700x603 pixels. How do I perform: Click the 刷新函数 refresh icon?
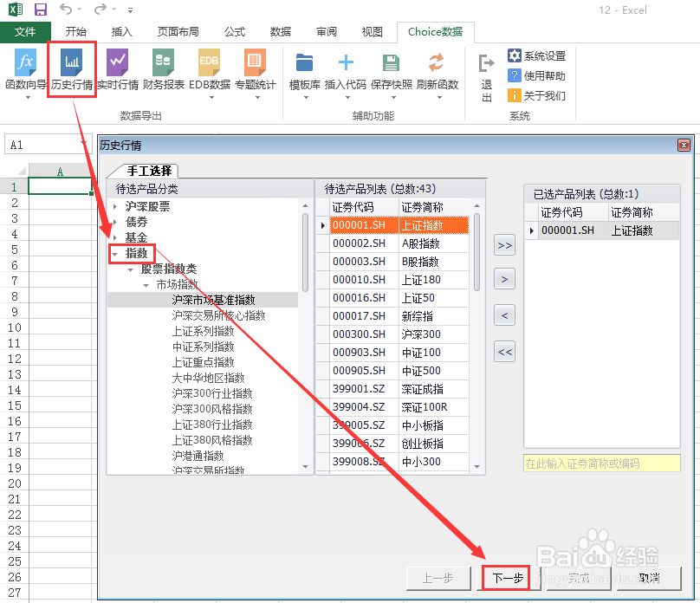(437, 62)
